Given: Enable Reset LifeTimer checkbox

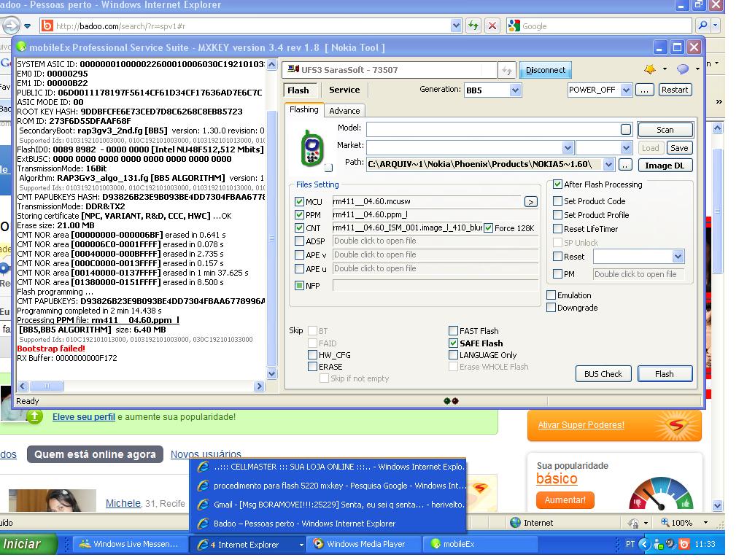Looking at the screenshot, I should click(557, 228).
